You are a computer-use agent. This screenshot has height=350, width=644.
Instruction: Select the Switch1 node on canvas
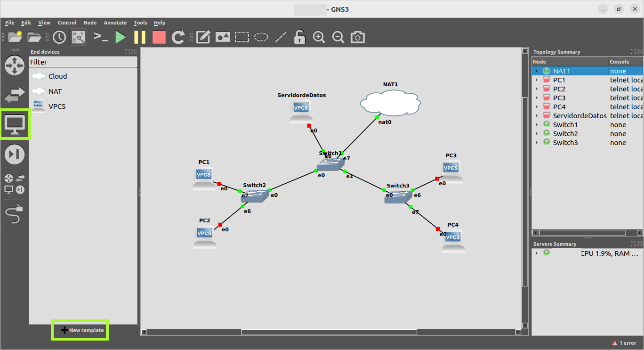pyautogui.click(x=330, y=164)
